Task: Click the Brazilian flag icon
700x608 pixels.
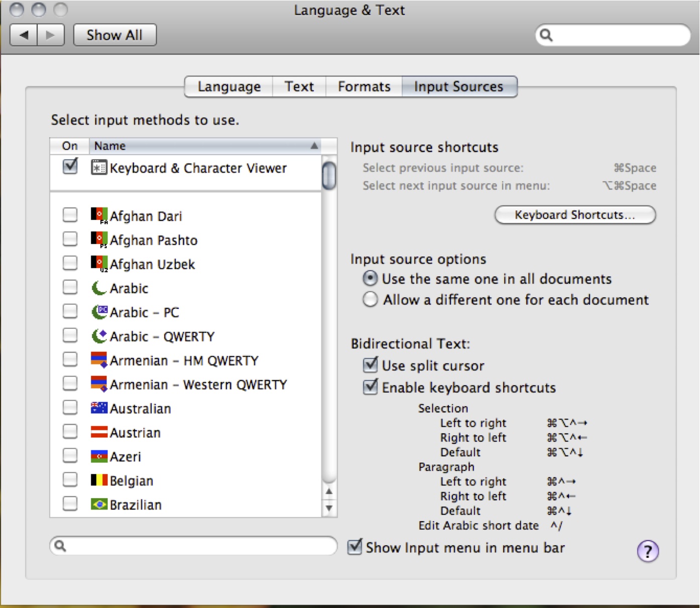Action: pos(99,504)
